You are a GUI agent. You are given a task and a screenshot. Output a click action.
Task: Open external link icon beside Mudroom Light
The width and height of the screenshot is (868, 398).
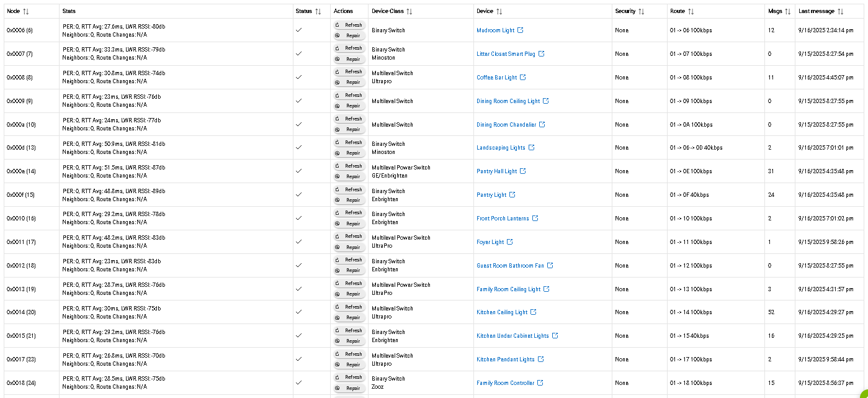521,30
